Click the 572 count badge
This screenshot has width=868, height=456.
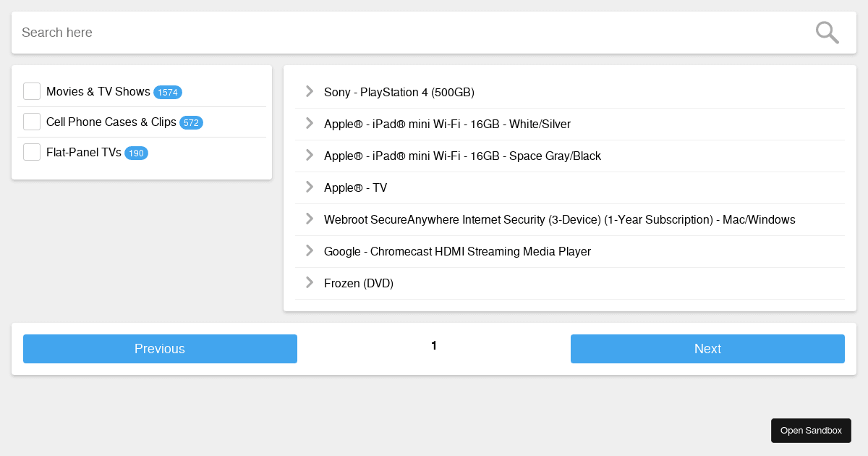click(191, 122)
